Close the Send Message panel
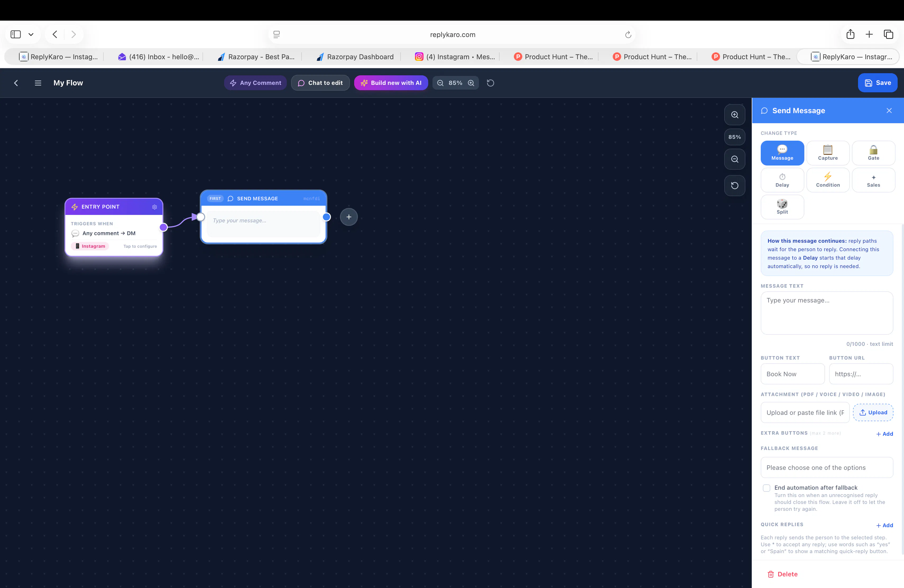Viewport: 904px width, 588px height. (x=889, y=111)
